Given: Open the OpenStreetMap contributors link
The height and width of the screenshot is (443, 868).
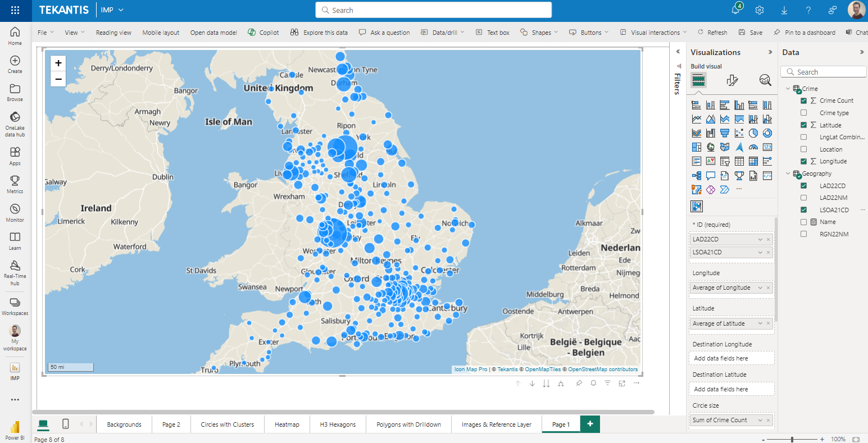Looking at the screenshot, I should pyautogui.click(x=602, y=369).
